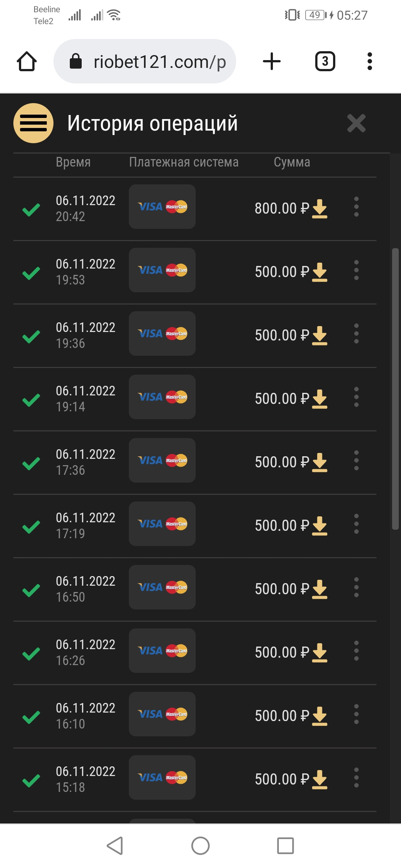Click the green checkmark at 19:14

point(31,400)
